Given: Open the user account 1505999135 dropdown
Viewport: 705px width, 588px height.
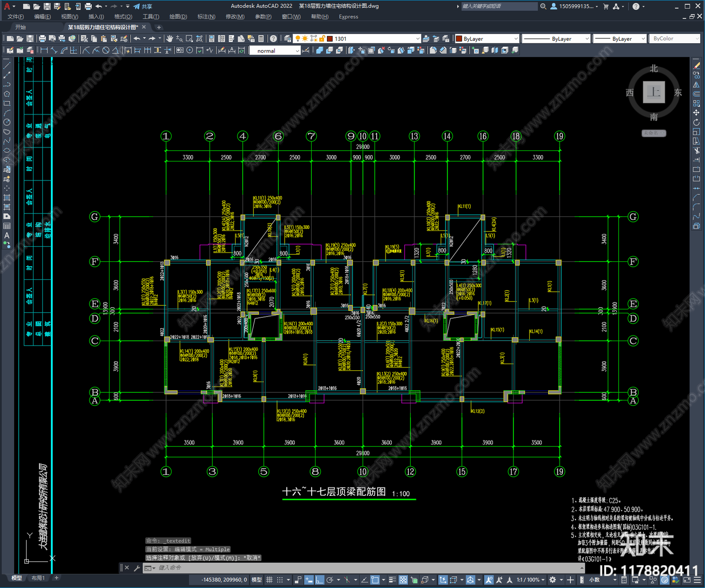Looking at the screenshot, I should 575,6.
